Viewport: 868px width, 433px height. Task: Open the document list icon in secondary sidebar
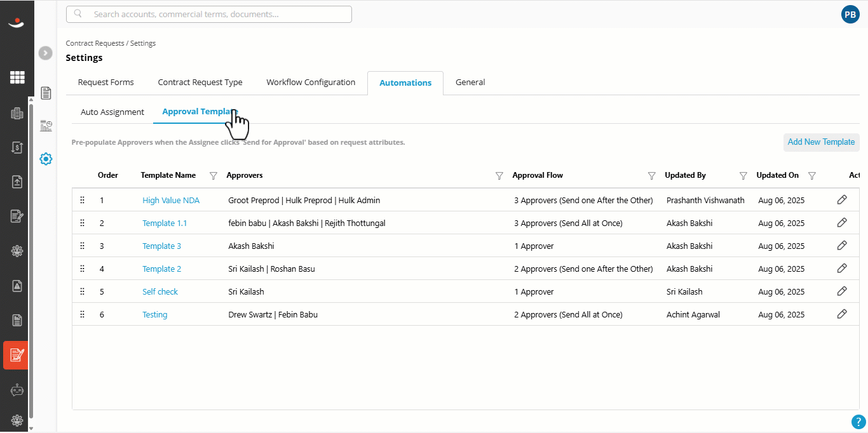[x=46, y=93]
